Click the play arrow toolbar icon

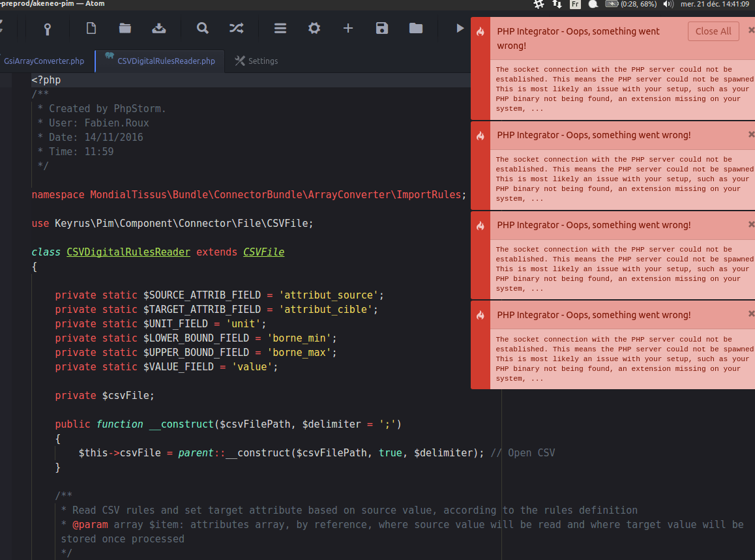click(460, 28)
